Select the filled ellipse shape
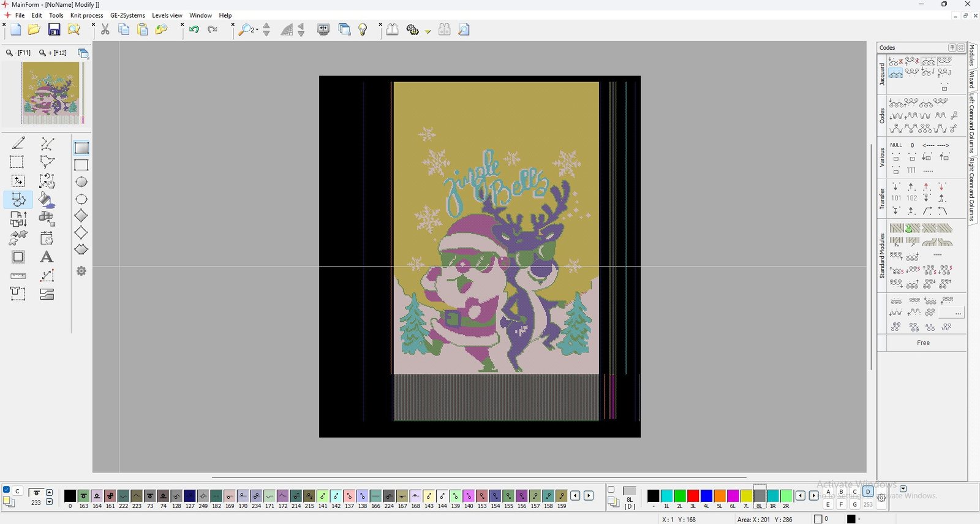This screenshot has height=524, width=980. tap(81, 182)
